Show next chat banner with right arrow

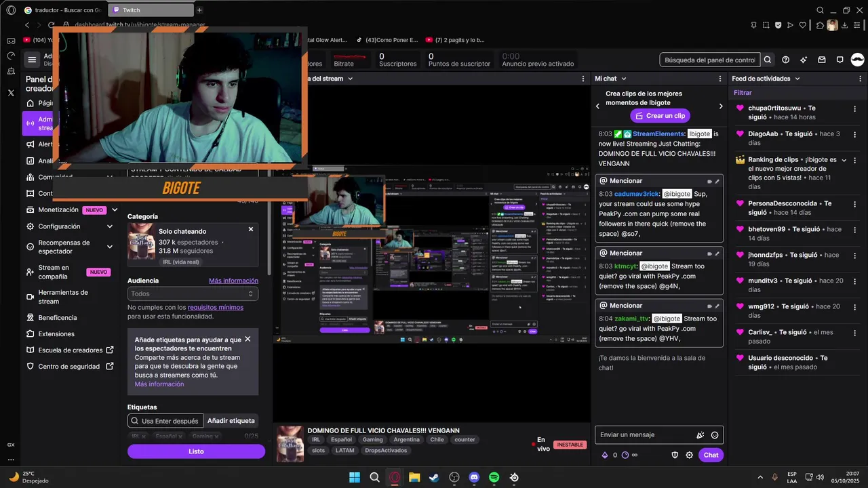click(721, 106)
